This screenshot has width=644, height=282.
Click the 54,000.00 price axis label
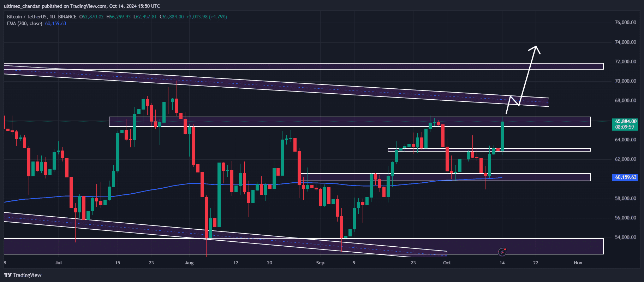tap(625, 237)
